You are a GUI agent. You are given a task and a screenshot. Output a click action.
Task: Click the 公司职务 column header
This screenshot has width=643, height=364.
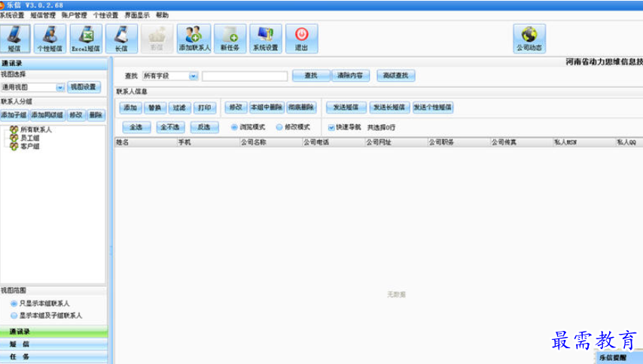(x=459, y=142)
